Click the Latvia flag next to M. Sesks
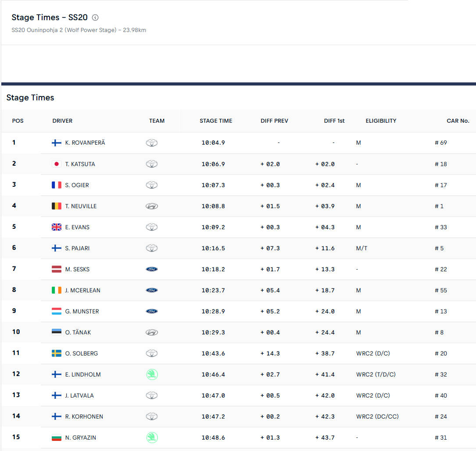Viewport: 476px width, 451px height. [x=57, y=269]
